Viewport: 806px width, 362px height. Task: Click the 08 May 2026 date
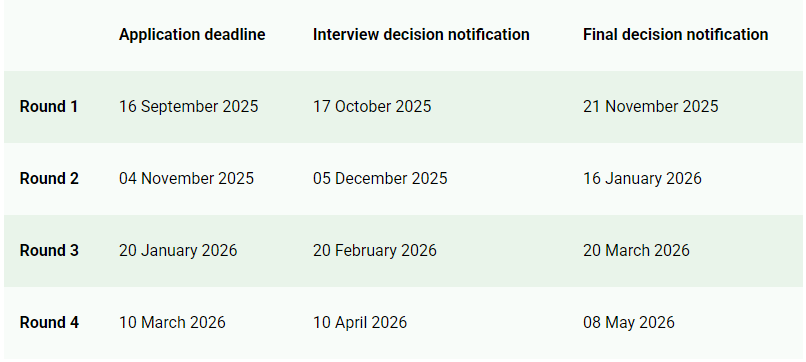629,322
